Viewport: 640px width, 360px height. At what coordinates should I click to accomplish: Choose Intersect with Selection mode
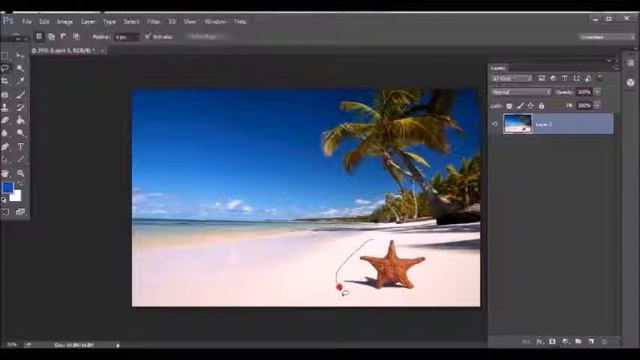pyautogui.click(x=76, y=36)
